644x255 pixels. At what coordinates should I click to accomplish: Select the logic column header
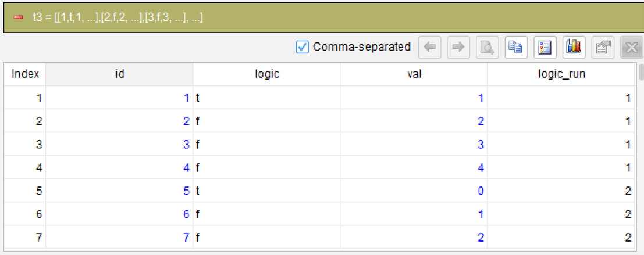pos(266,74)
